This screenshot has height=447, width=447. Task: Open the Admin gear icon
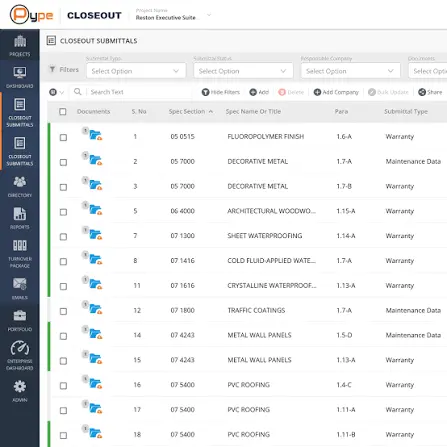click(20, 391)
